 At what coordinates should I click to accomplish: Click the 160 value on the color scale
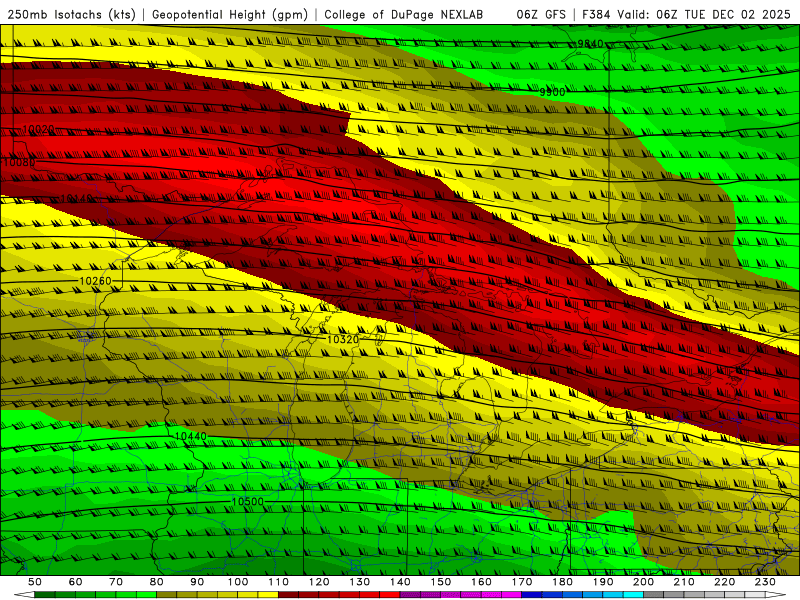[481, 582]
